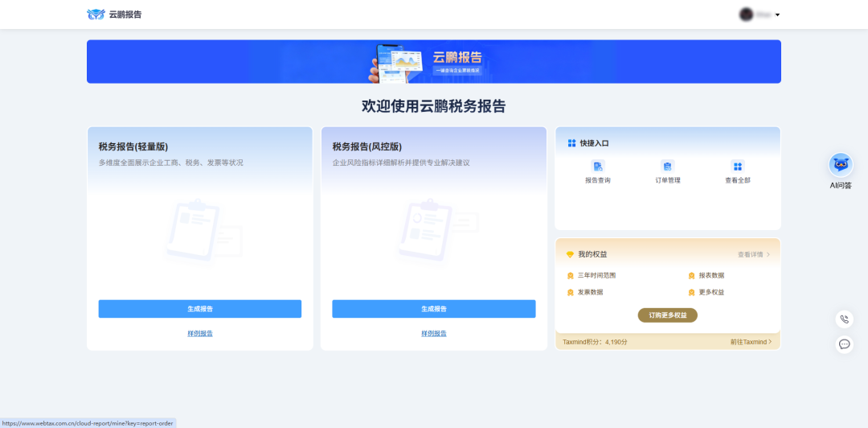Click the chat message floating icon
868x428 pixels.
pyautogui.click(x=844, y=344)
